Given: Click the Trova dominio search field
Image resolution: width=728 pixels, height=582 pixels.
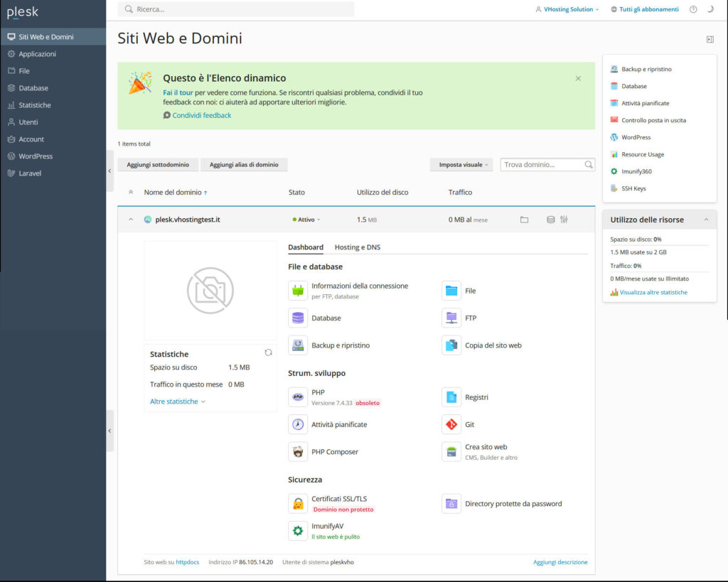Looking at the screenshot, I should pyautogui.click(x=547, y=165).
